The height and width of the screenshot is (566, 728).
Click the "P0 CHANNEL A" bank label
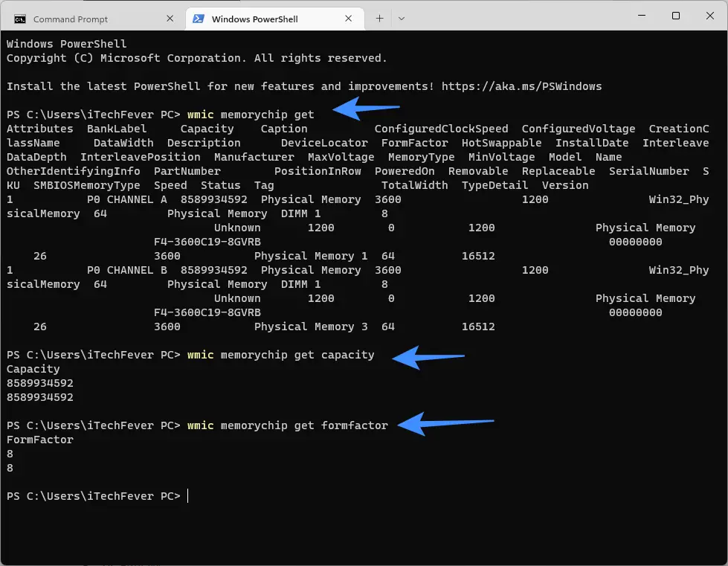[126, 199]
